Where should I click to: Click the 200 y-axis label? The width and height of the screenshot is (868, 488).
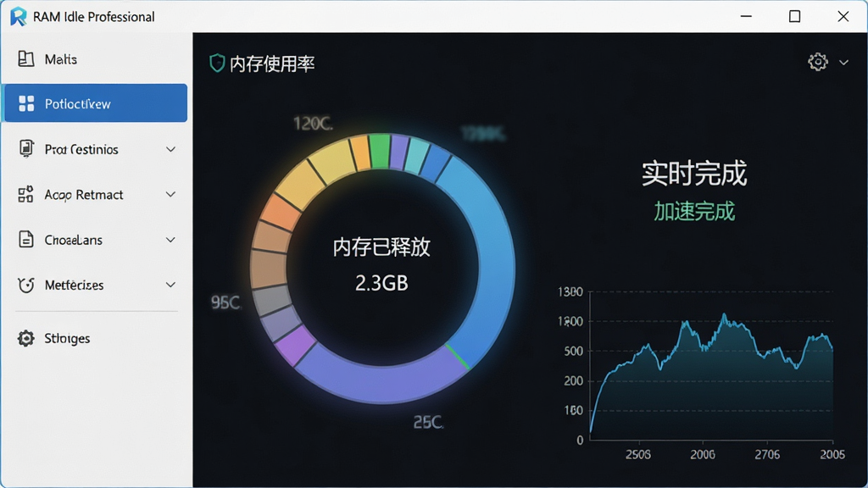[573, 380]
